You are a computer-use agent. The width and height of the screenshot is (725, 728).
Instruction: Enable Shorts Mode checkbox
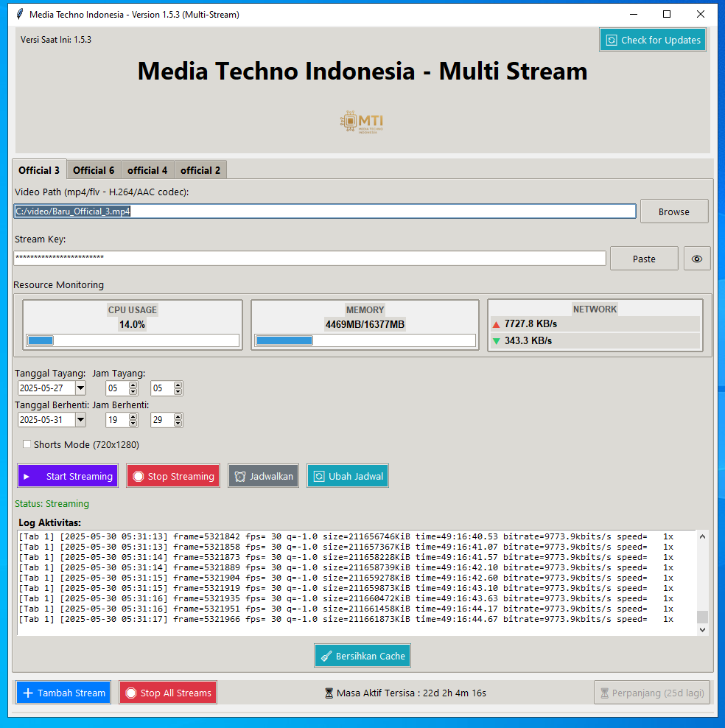[x=27, y=444]
